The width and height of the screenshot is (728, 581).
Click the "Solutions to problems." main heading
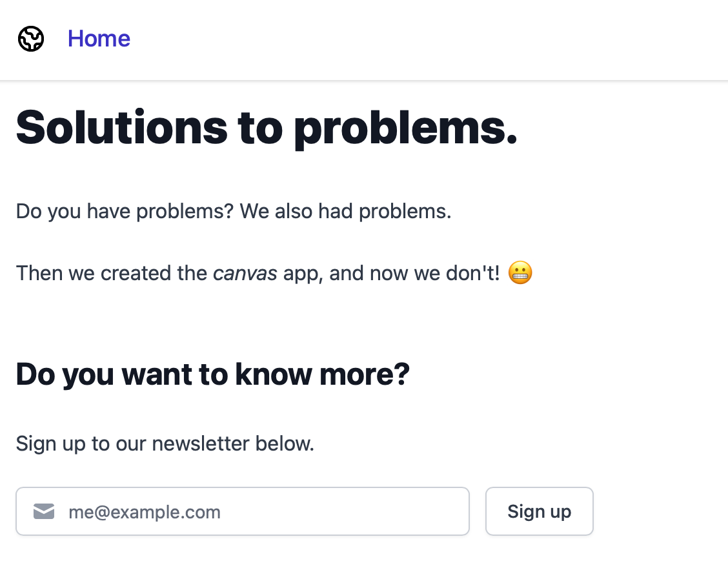coord(267,128)
